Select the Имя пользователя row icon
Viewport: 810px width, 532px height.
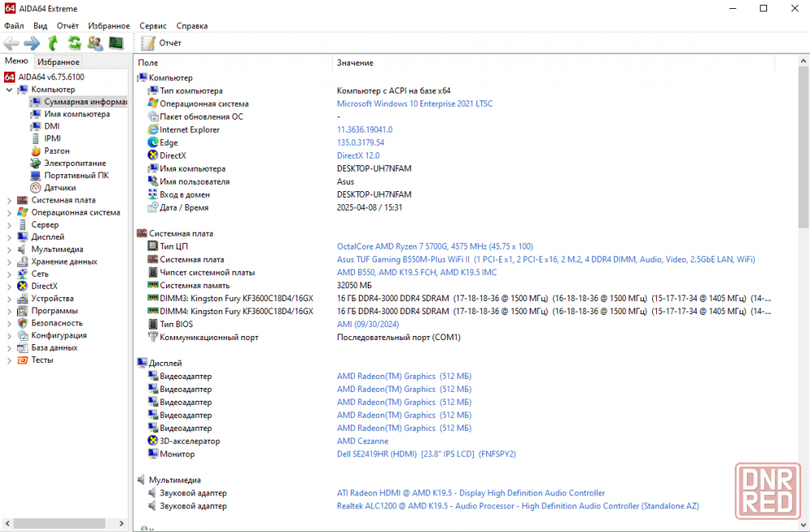pyautogui.click(x=153, y=181)
